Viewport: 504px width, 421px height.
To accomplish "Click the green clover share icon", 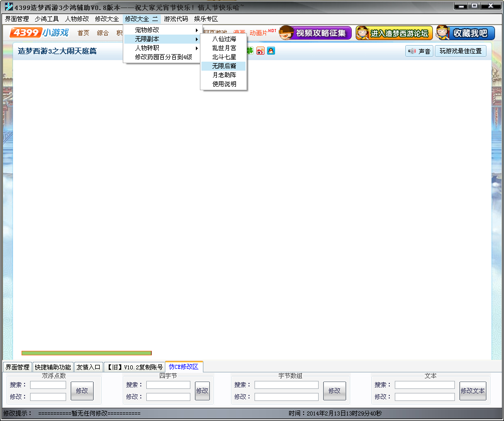I will coord(250,51).
